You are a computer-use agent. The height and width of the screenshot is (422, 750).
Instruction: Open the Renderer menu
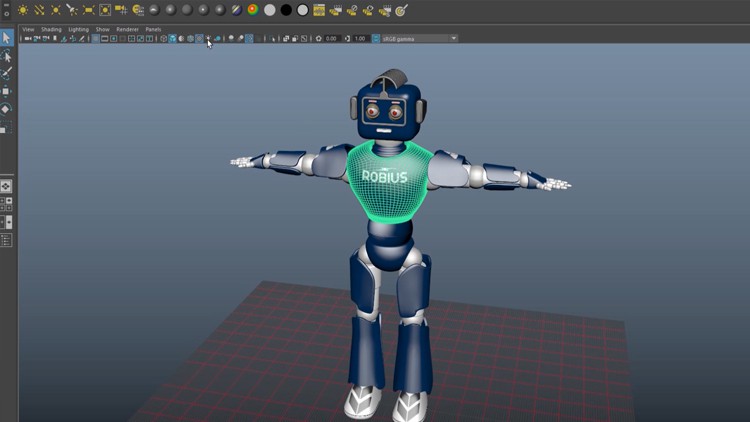click(127, 29)
